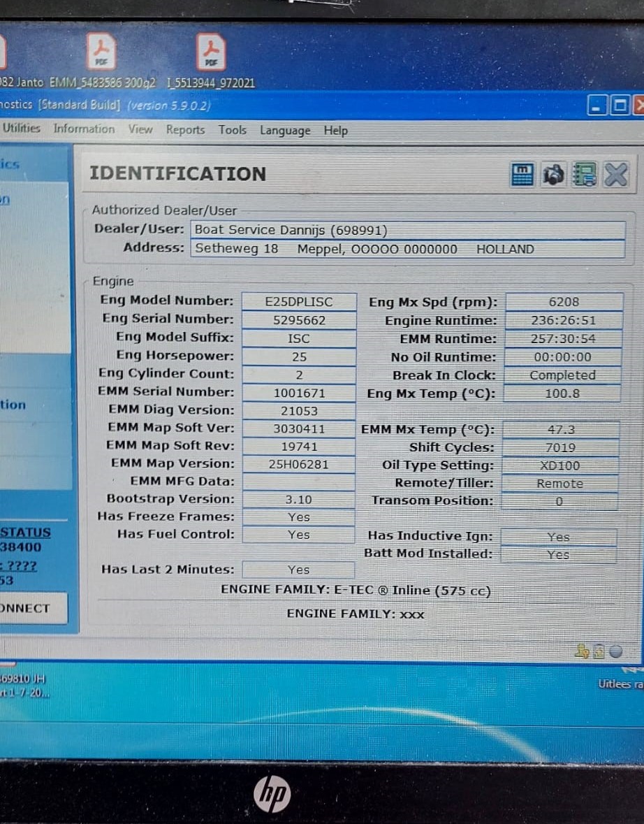Screen dimensions: 644x824
Task: Open the I_5513944_972021 PDF desktop icon
Action: click(x=211, y=59)
